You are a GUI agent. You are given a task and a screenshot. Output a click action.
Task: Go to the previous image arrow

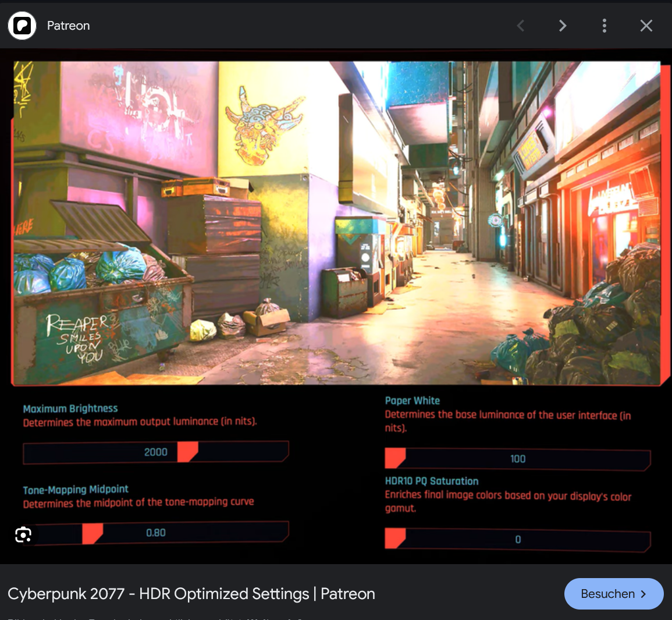[x=520, y=26]
